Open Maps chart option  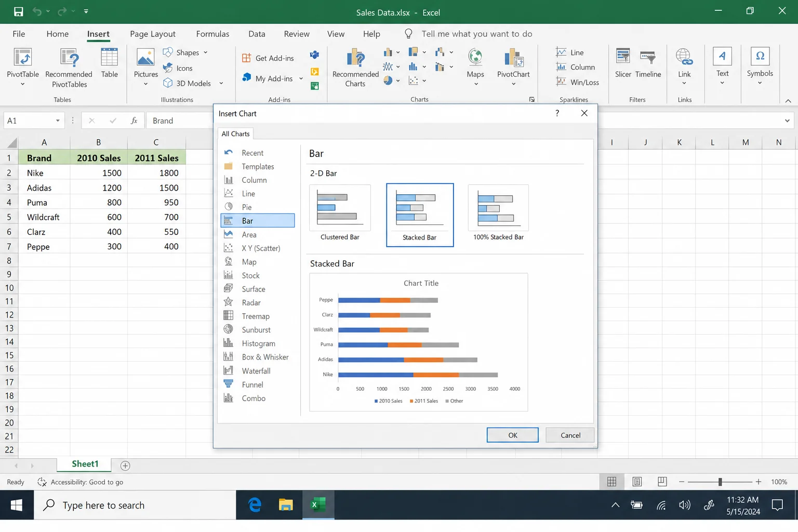pos(475,67)
